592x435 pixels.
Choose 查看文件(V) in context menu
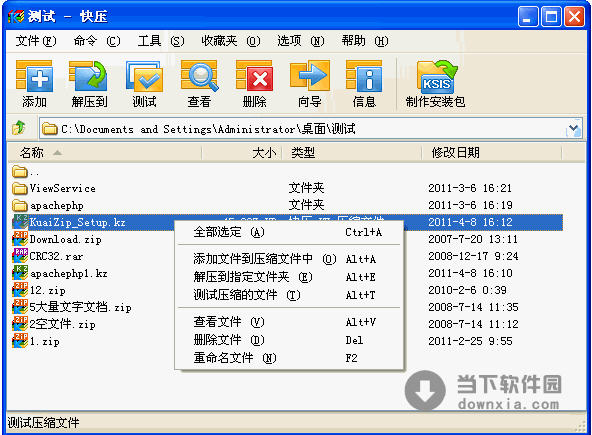289,322
